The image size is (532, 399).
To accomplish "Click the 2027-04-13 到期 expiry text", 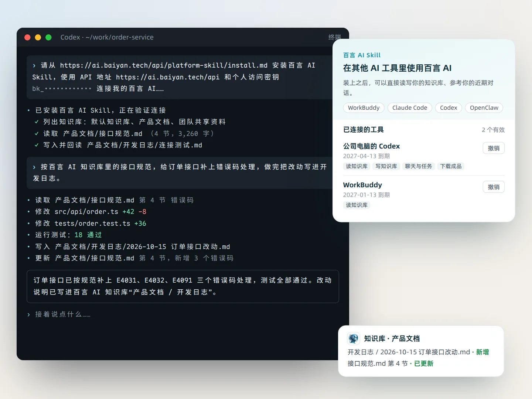I will 366,156.
